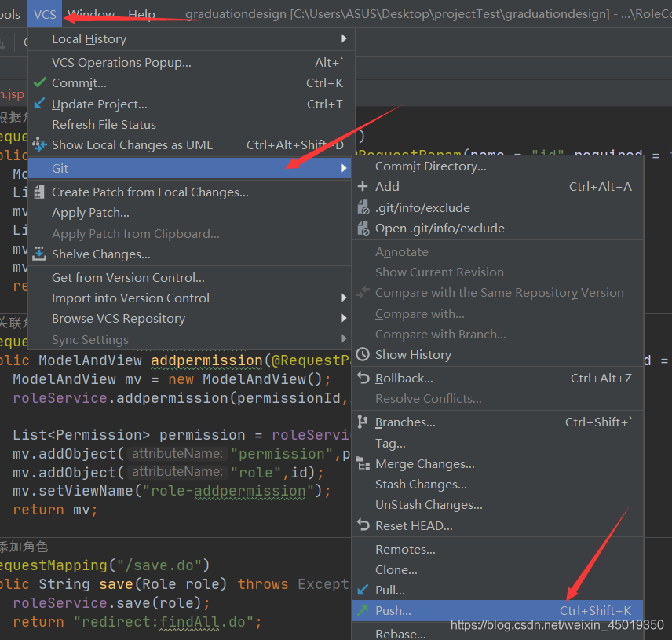672x640 pixels.
Task: Click the blue arrow Update Project icon
Action: [x=39, y=103]
